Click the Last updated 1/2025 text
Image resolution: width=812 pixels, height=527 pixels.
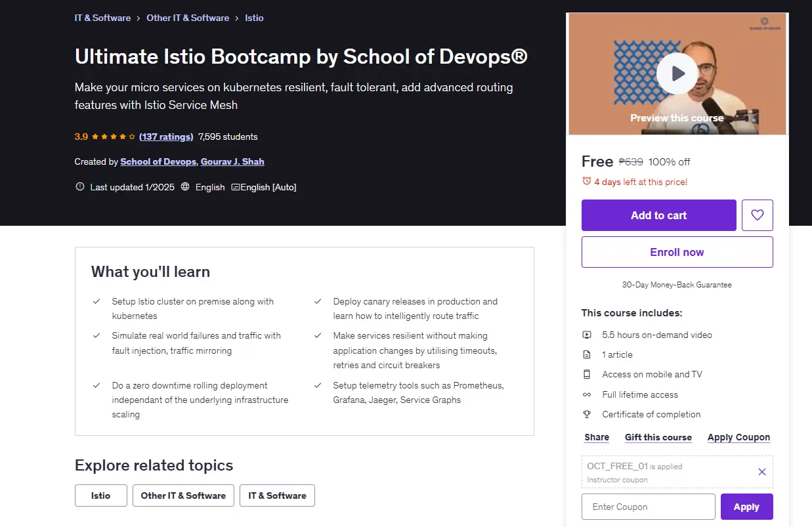(133, 187)
